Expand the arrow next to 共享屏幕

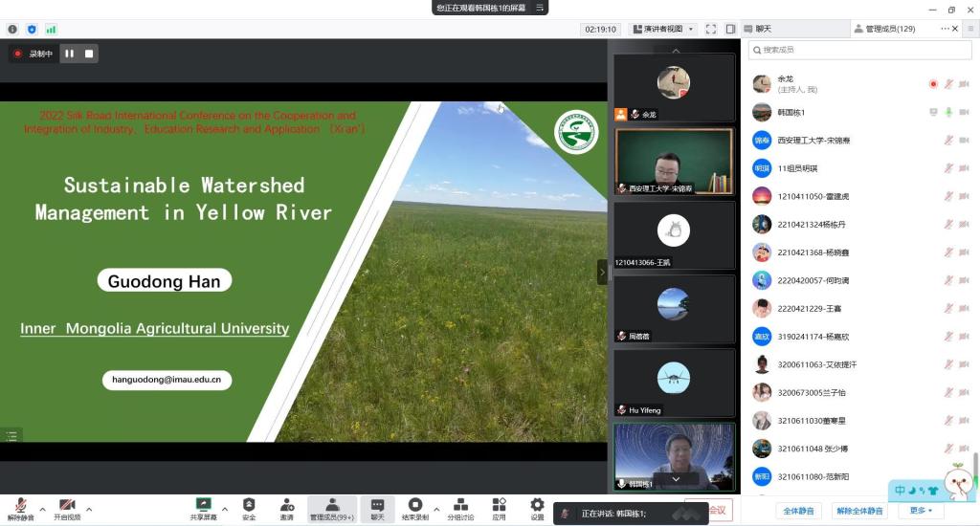[225, 509]
